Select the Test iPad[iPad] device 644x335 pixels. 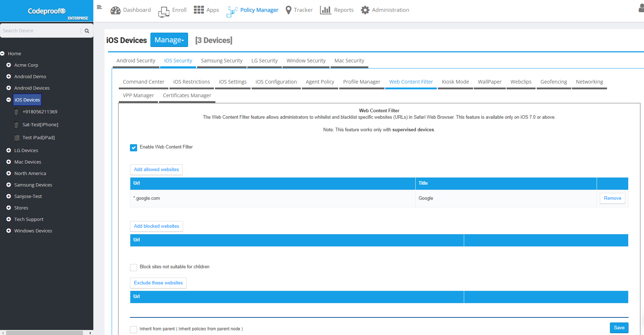(x=38, y=138)
